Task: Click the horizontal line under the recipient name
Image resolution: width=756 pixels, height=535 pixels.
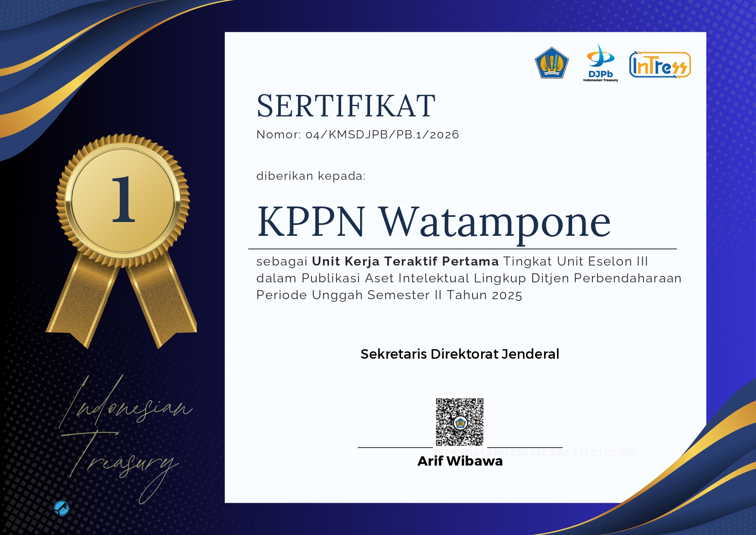Action: (x=462, y=249)
